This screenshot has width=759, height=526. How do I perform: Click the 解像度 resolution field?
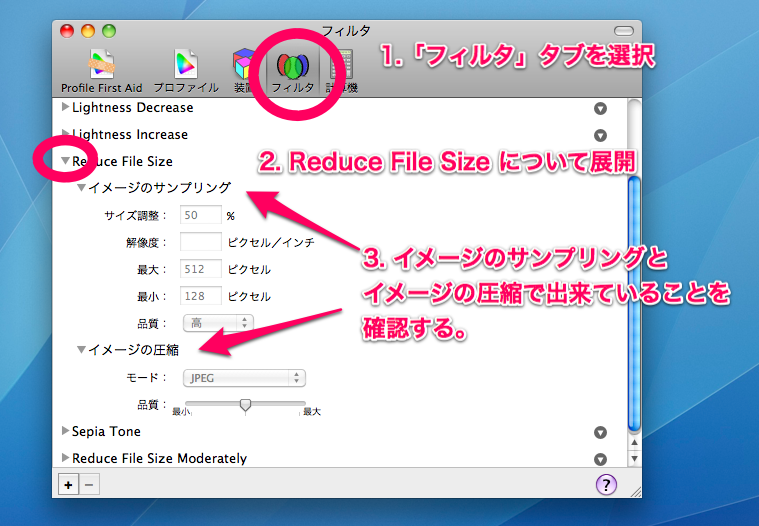[x=201, y=241]
